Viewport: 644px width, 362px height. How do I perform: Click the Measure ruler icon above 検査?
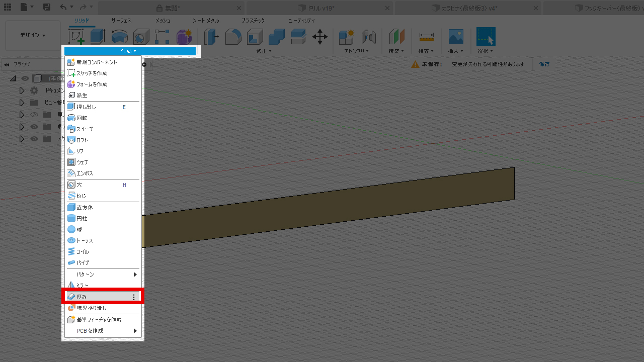pos(426,37)
